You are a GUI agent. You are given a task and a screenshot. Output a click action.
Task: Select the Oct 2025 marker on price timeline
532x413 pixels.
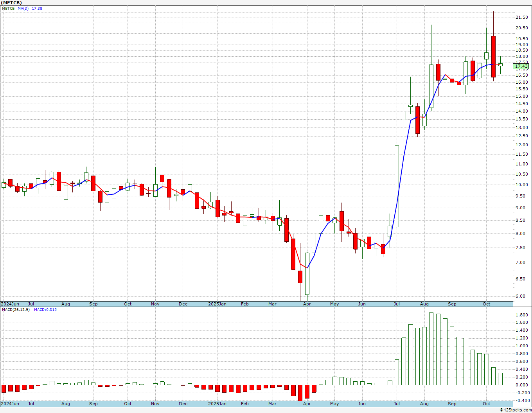tap(487, 304)
